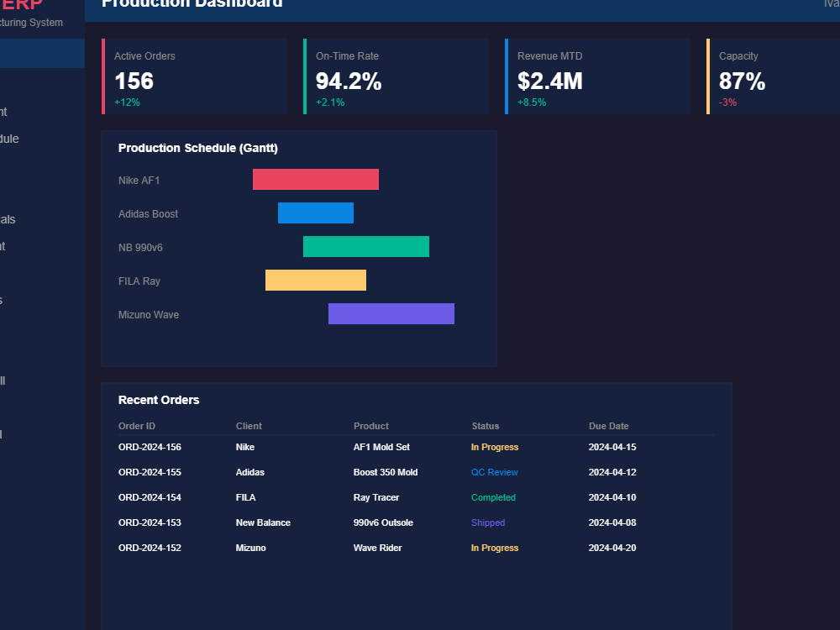The width and height of the screenshot is (840, 630).
Task: Open the Active Orders 156 card
Action: coord(194,76)
